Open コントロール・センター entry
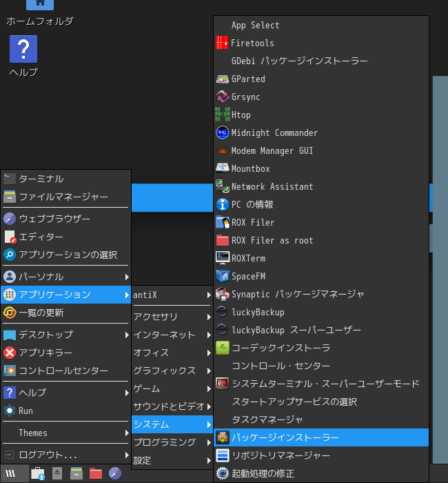Screen dimensions: 448x483 click(321, 366)
